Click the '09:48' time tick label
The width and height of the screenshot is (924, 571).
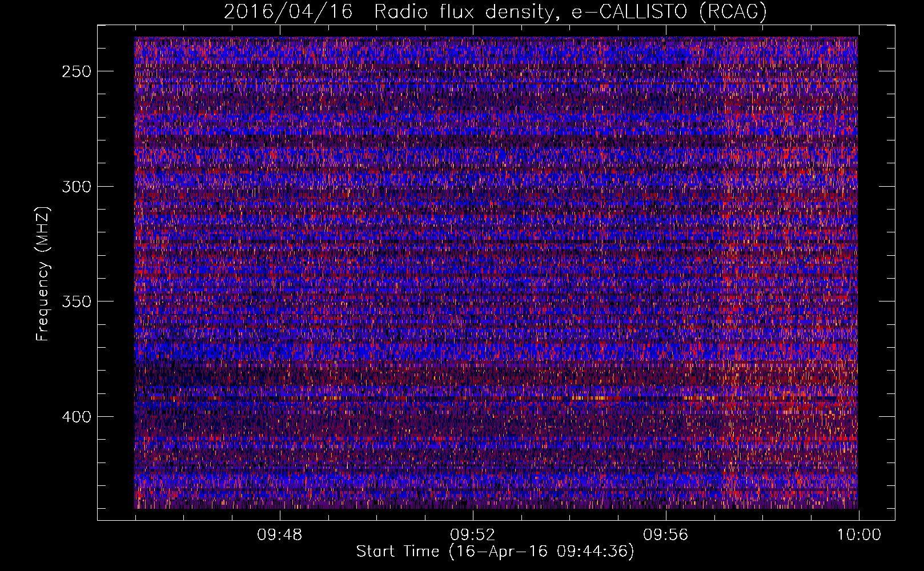tap(280, 535)
